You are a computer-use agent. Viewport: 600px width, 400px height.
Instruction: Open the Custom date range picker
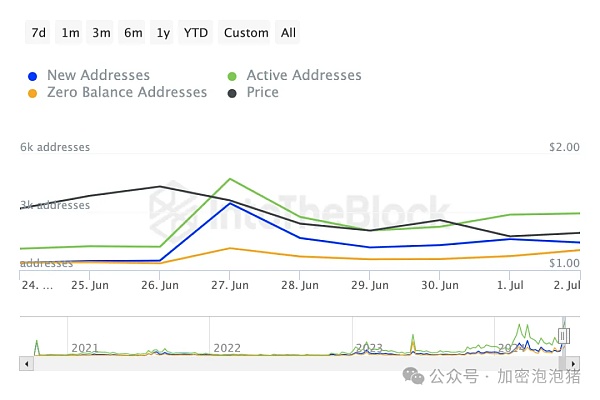(x=246, y=33)
